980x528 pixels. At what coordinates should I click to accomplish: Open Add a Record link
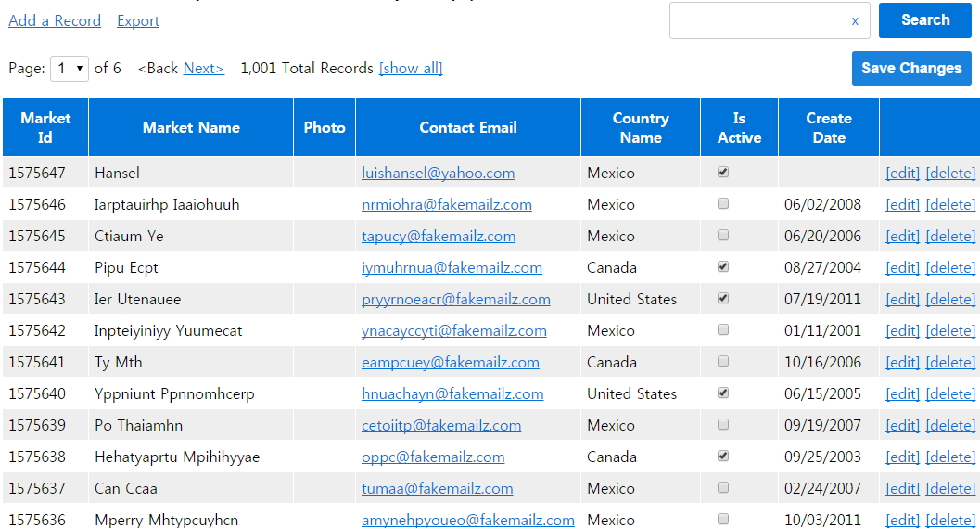click(x=55, y=20)
